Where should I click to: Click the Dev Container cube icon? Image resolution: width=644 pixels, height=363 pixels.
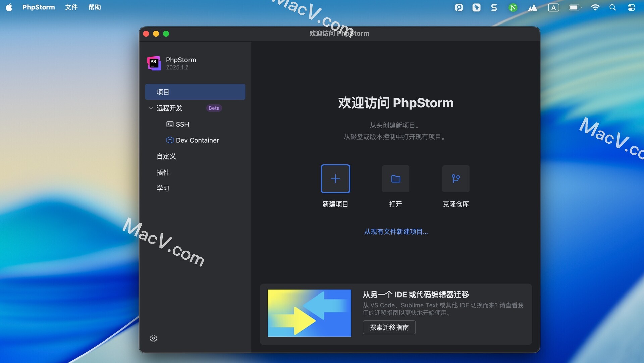[170, 140]
